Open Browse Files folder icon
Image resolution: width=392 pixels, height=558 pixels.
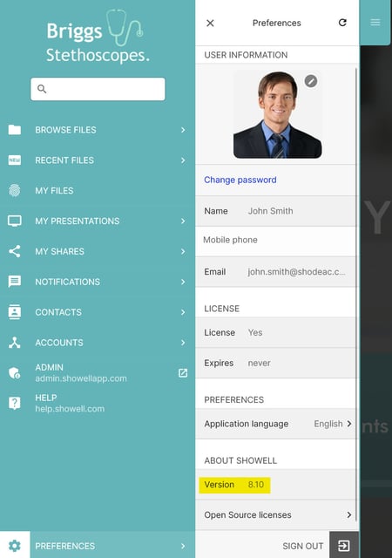tap(15, 130)
